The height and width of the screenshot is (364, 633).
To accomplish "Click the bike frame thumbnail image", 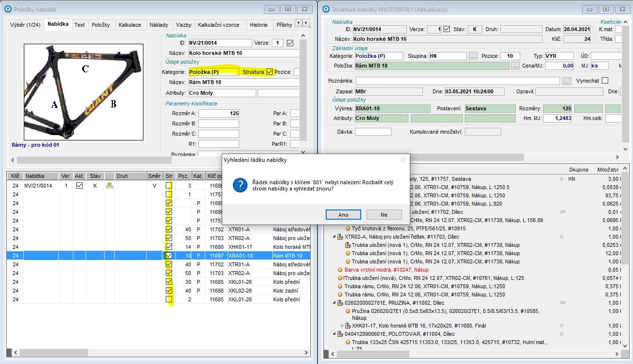I will (84, 92).
